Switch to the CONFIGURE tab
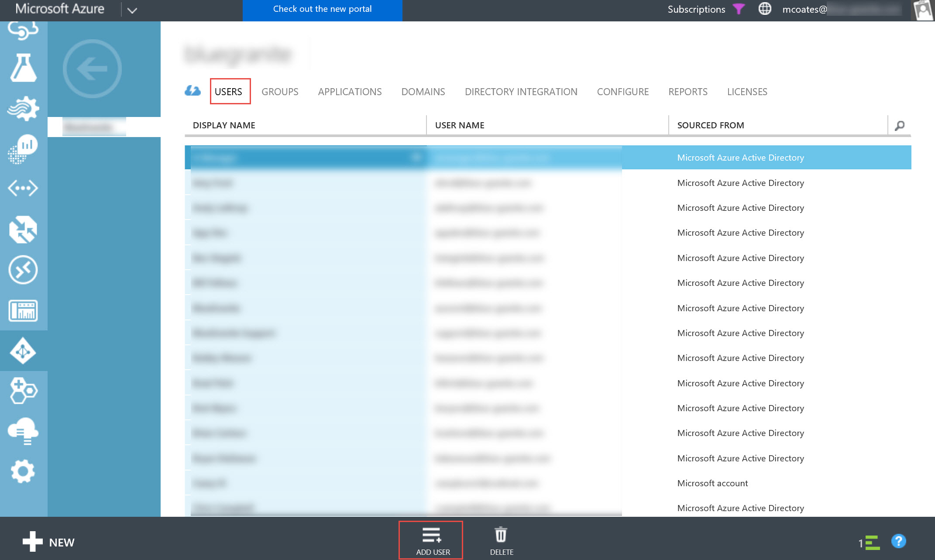This screenshot has width=935, height=560. click(x=622, y=92)
